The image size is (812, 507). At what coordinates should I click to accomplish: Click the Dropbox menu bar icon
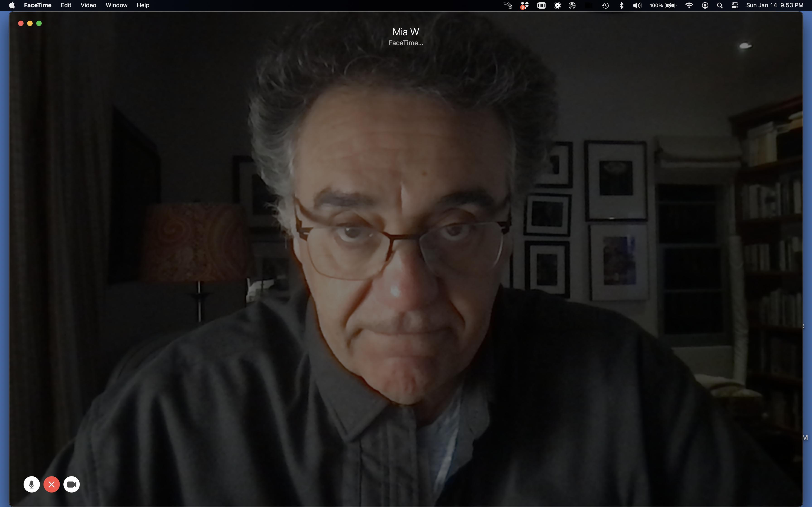point(524,5)
